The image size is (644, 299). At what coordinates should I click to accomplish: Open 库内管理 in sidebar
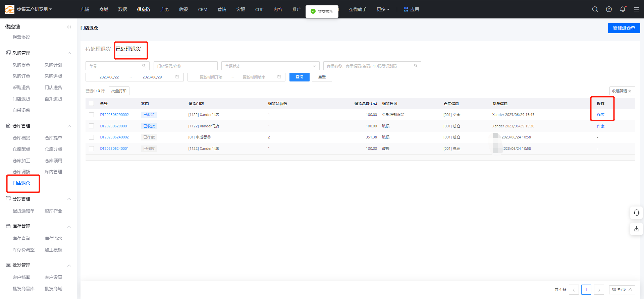pos(53,172)
